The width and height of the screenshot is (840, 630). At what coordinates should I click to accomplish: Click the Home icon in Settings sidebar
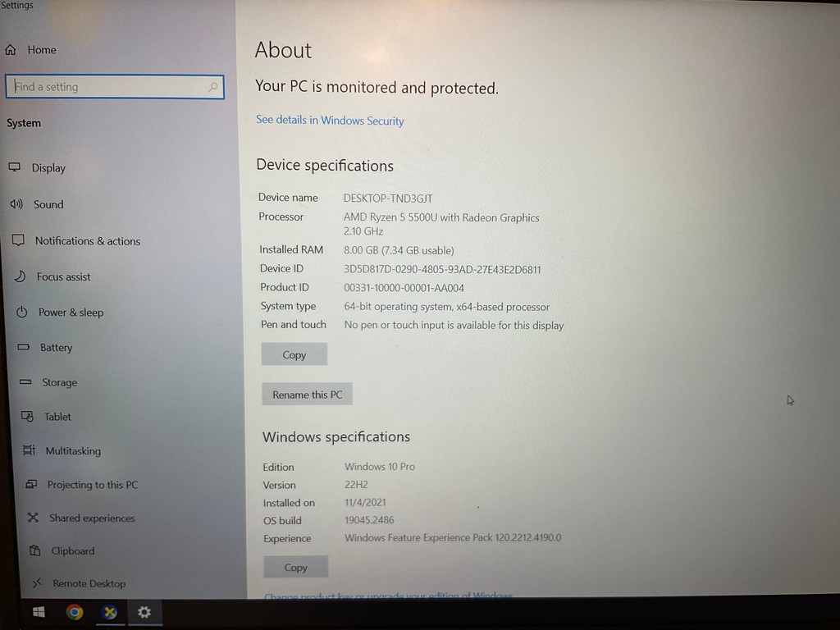pyautogui.click(x=11, y=50)
